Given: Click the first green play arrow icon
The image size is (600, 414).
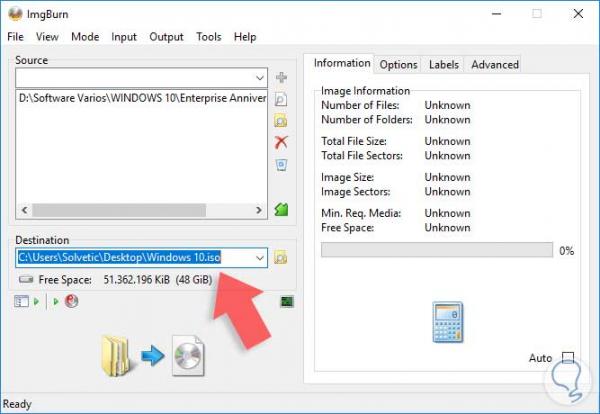Looking at the screenshot, I should [37, 302].
